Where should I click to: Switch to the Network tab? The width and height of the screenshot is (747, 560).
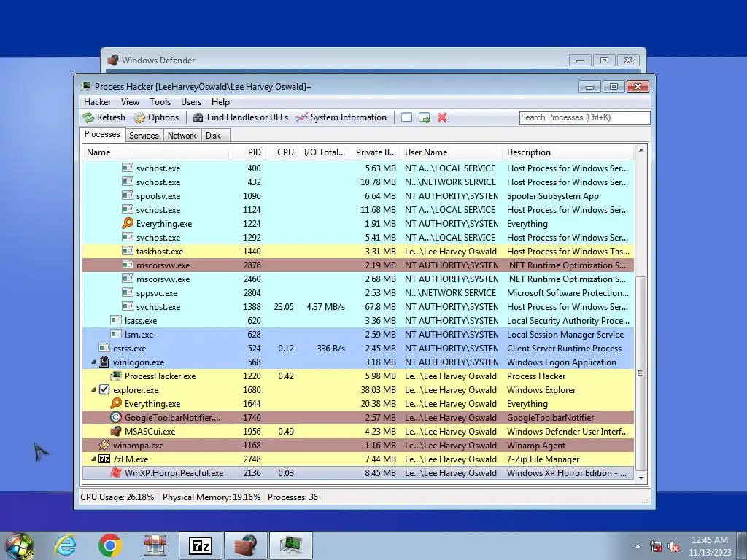tap(182, 136)
